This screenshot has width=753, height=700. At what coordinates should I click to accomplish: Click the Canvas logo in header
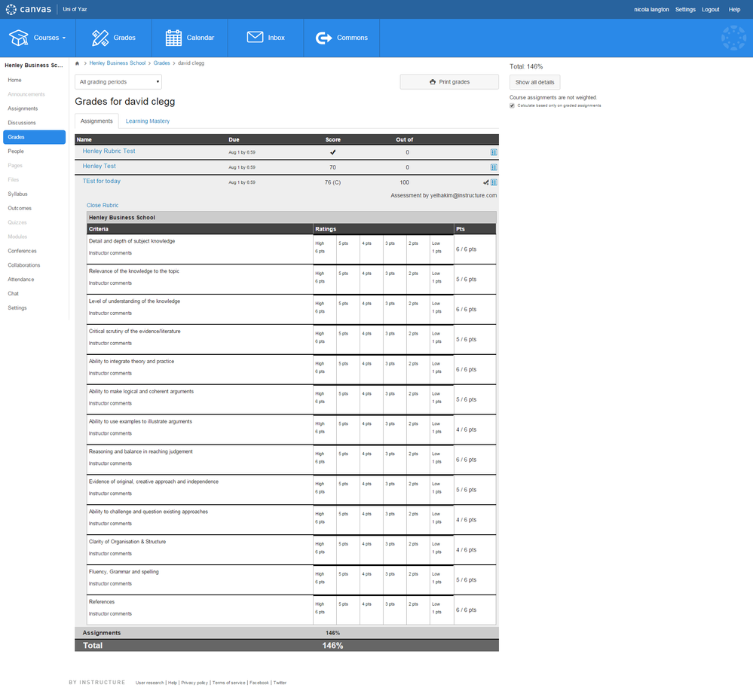pos(29,9)
